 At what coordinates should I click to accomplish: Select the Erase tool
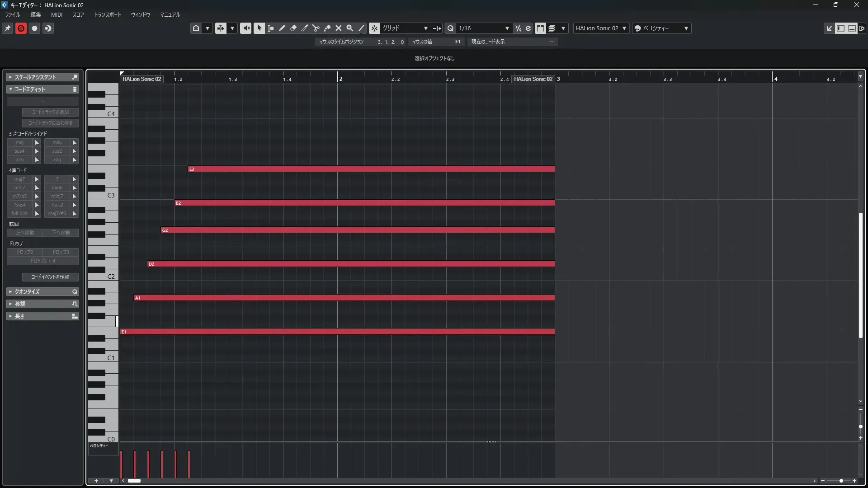293,28
